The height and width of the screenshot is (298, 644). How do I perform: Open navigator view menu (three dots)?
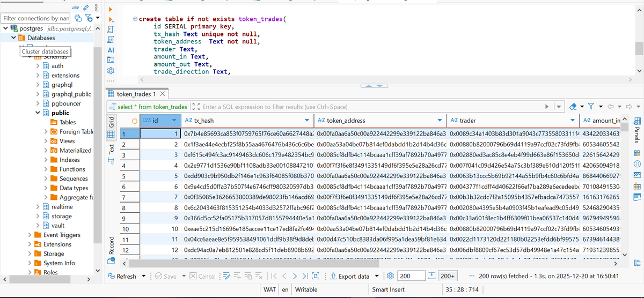click(96, 8)
